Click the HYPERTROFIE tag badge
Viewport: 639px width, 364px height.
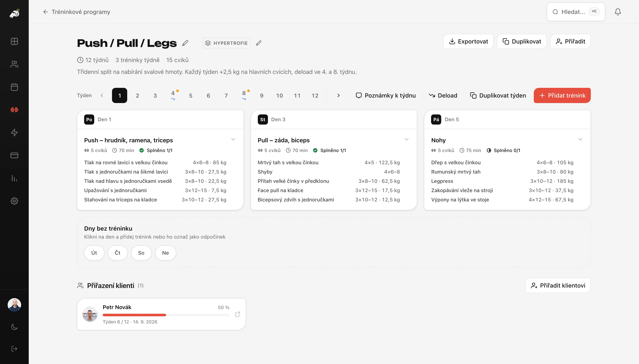tap(226, 43)
